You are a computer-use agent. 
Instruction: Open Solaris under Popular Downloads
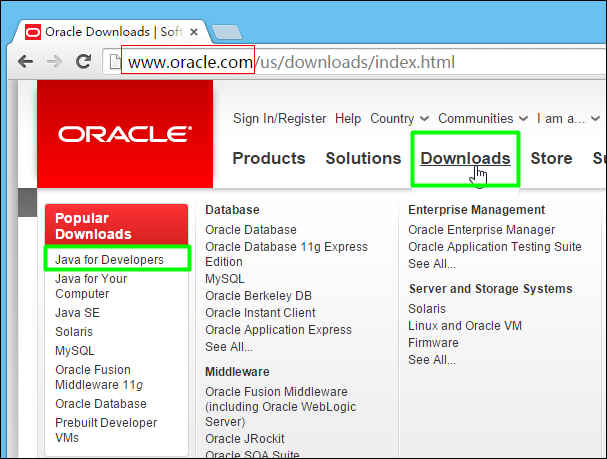tap(74, 332)
